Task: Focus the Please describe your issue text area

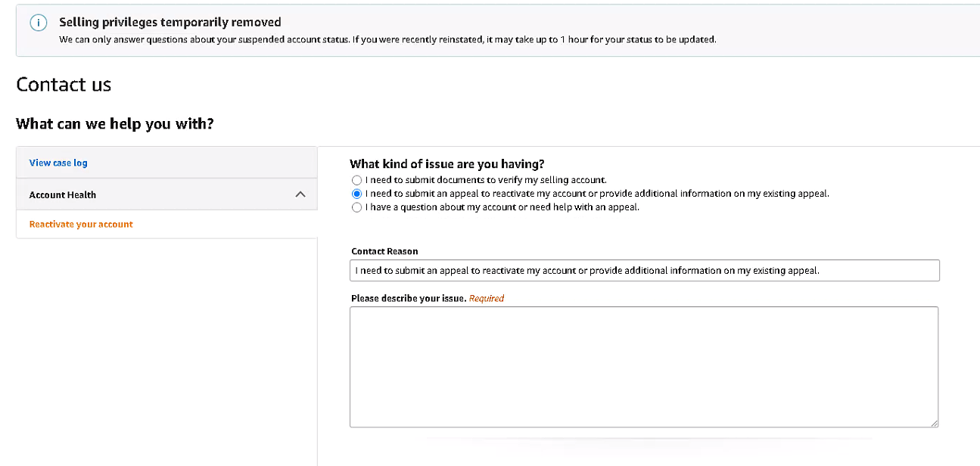Action: [644, 367]
